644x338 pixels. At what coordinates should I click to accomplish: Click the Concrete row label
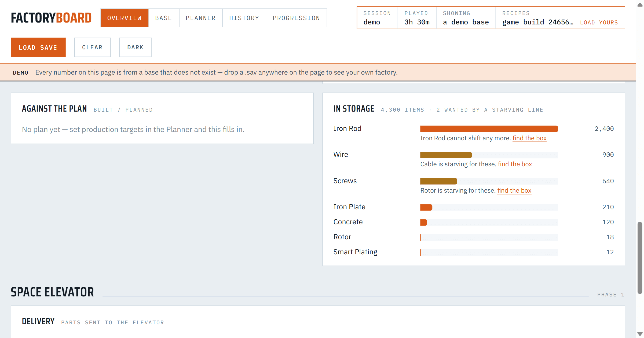pos(348,222)
